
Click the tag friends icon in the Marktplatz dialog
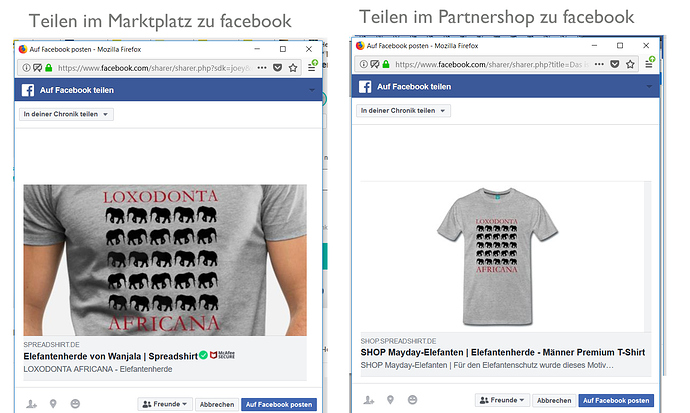[30, 402]
